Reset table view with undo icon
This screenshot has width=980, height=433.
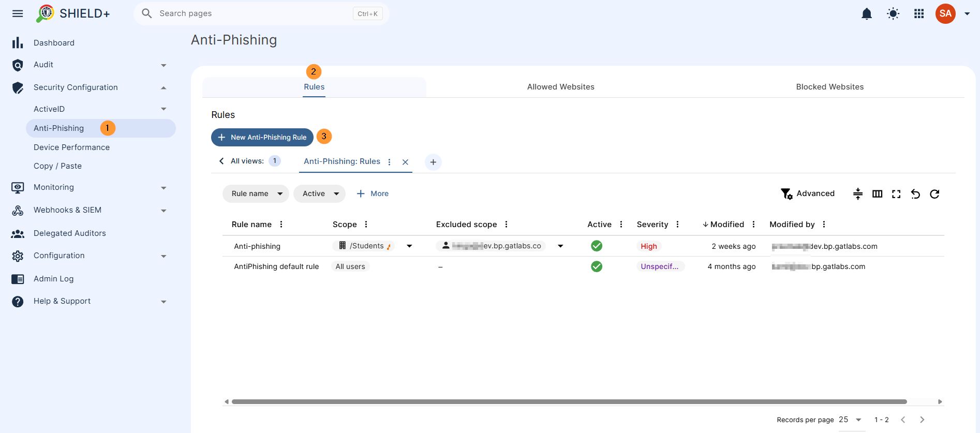pos(915,194)
